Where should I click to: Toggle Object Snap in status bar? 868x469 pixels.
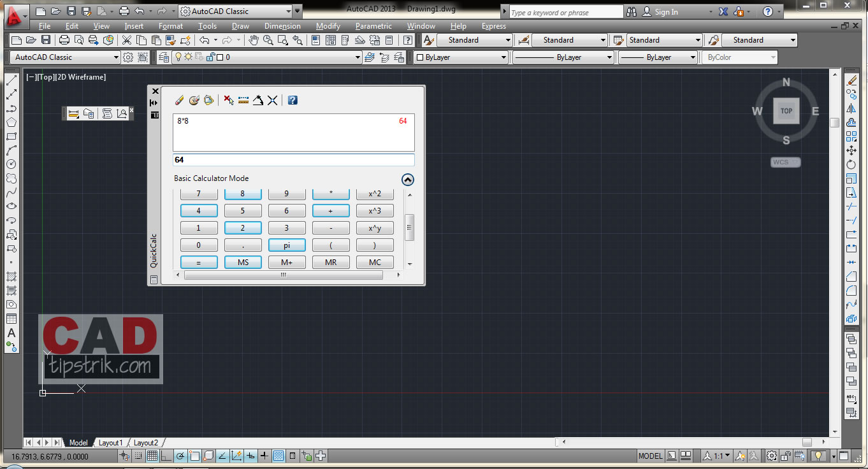tap(194, 456)
